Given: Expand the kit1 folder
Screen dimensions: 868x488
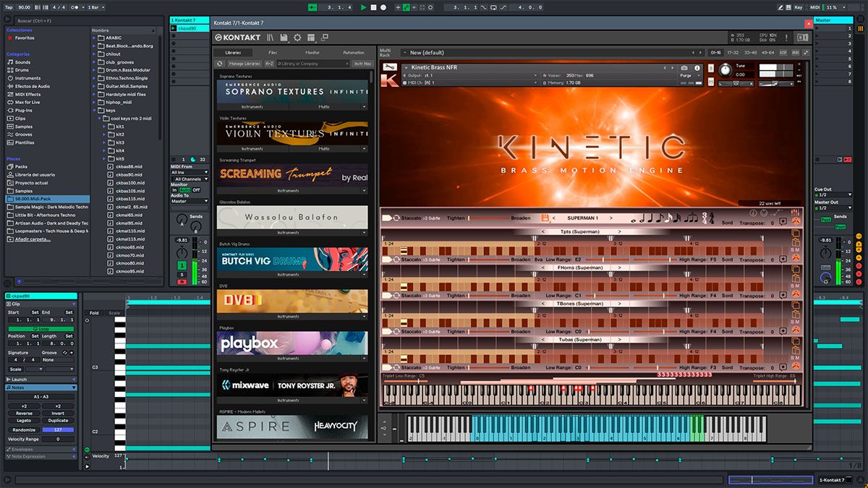Looking at the screenshot, I should (103, 127).
